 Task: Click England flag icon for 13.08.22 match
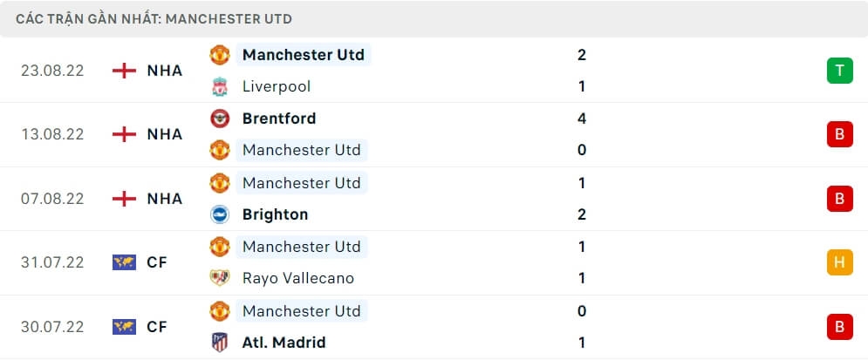pyautogui.click(x=125, y=134)
